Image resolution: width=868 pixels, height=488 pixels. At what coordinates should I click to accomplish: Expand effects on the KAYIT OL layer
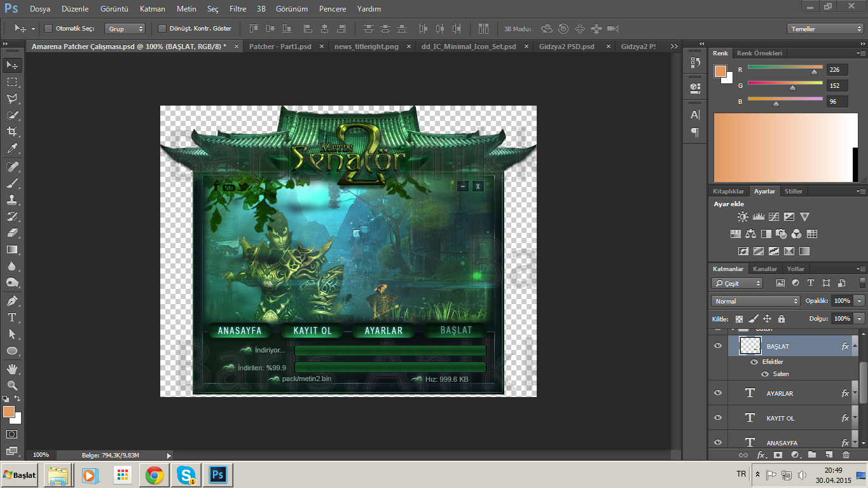(x=855, y=418)
